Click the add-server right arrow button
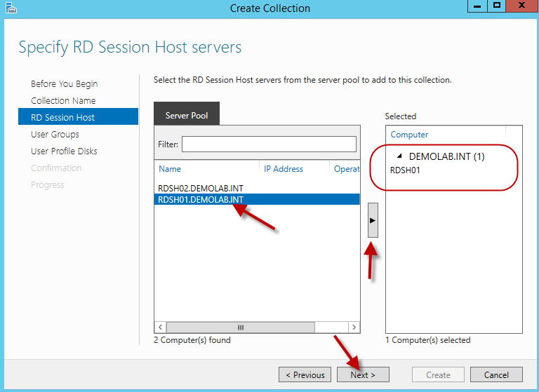 tap(373, 220)
